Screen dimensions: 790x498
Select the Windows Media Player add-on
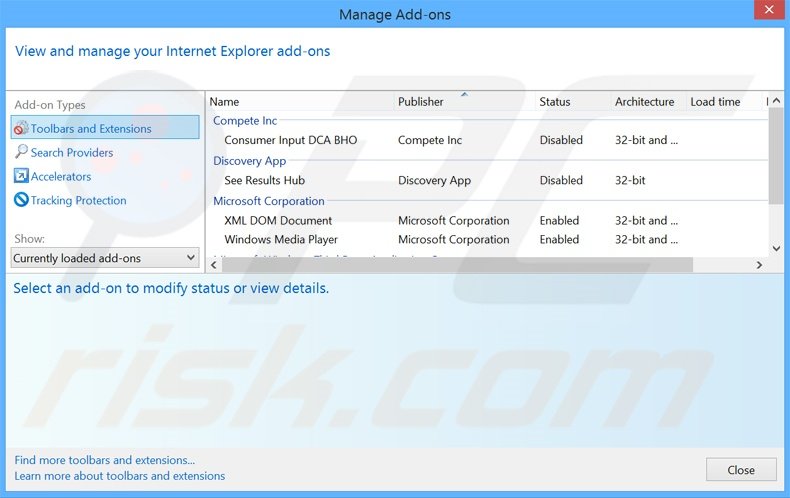coord(281,240)
